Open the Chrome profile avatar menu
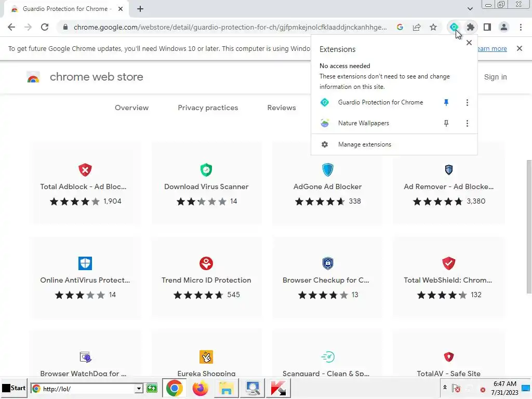The width and height of the screenshot is (532, 399). (504, 27)
